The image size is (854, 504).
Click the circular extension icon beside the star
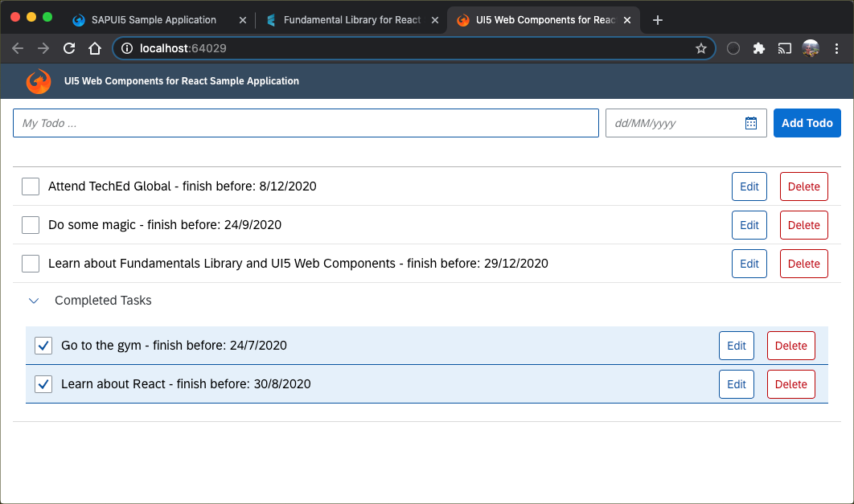coord(733,48)
